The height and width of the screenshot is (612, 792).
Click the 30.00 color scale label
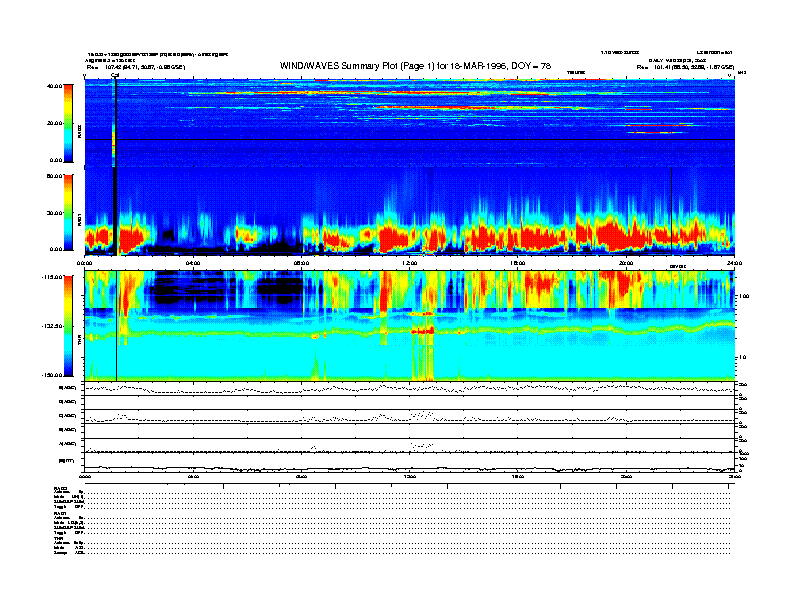tap(54, 213)
